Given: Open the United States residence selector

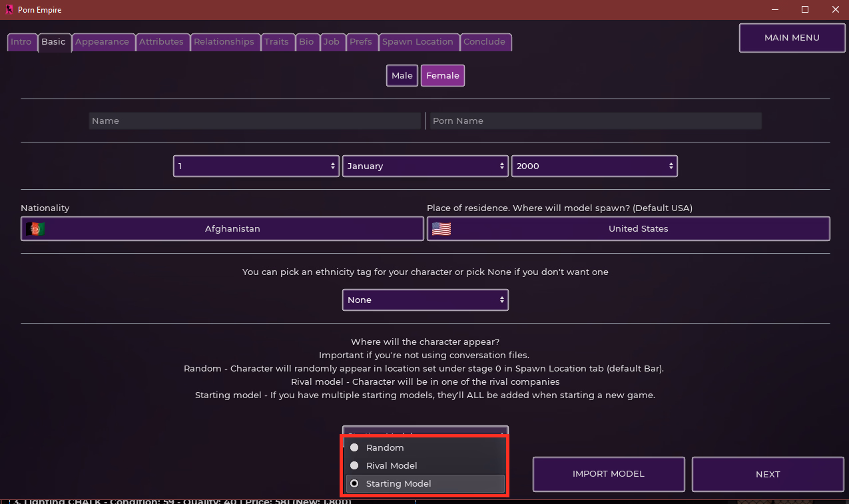Looking at the screenshot, I should point(628,229).
